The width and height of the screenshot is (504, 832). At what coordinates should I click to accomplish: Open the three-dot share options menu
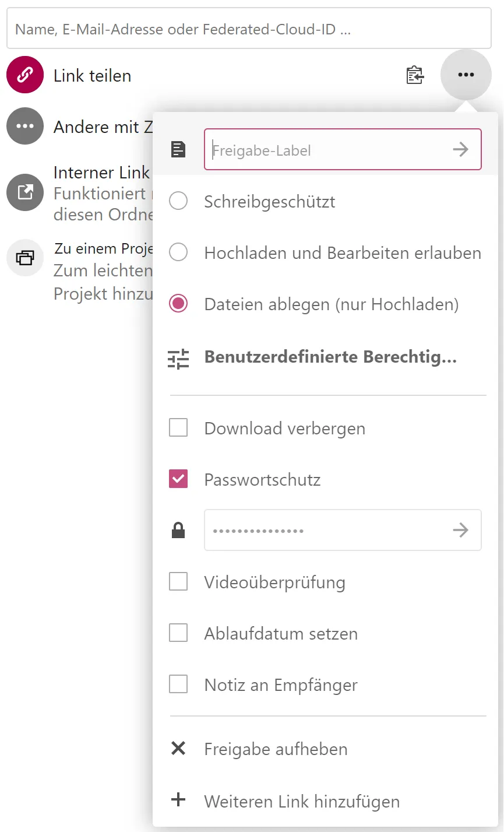tap(466, 75)
